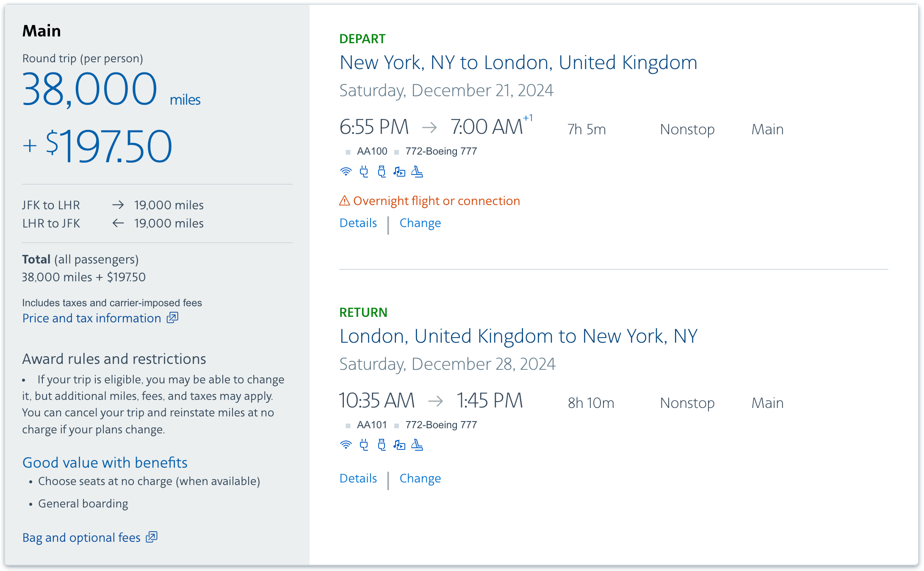The height and width of the screenshot is (571, 924).
Task: Click the in-flight entertainment icon for flight AA100
Action: click(399, 172)
